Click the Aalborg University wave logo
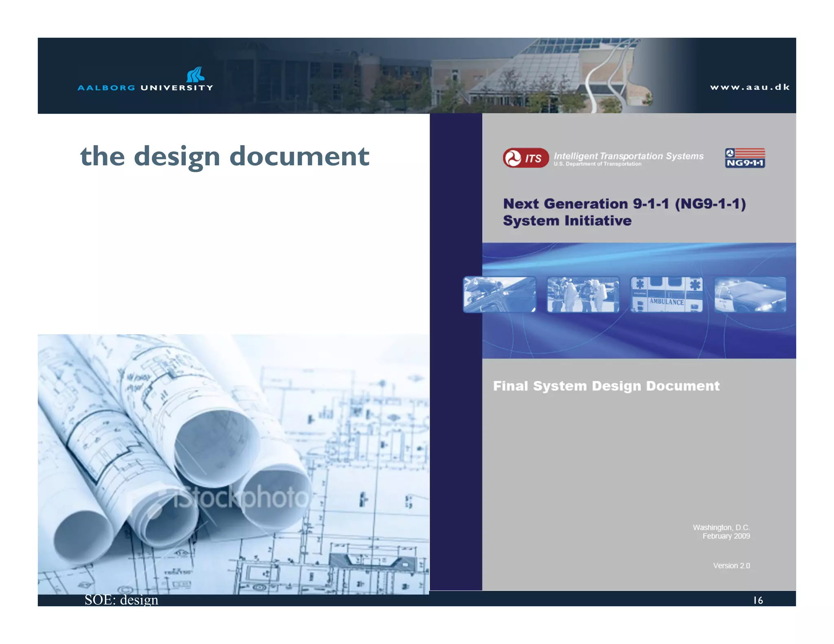The width and height of the screenshot is (834, 644). pyautogui.click(x=195, y=74)
